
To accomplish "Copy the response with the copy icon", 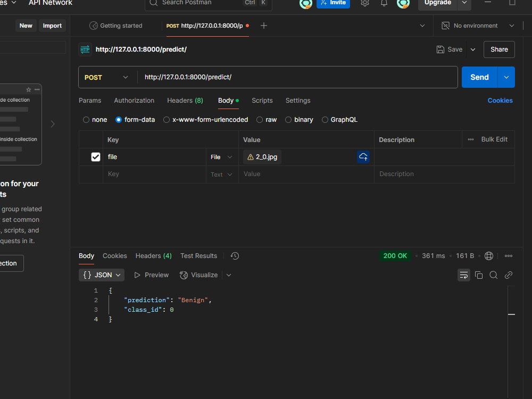I will (479, 275).
